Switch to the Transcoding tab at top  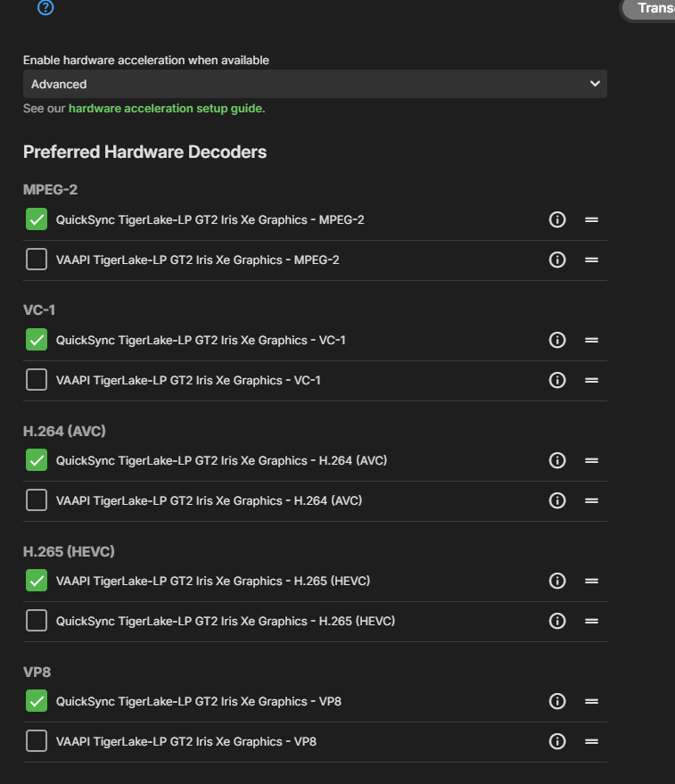click(x=653, y=8)
